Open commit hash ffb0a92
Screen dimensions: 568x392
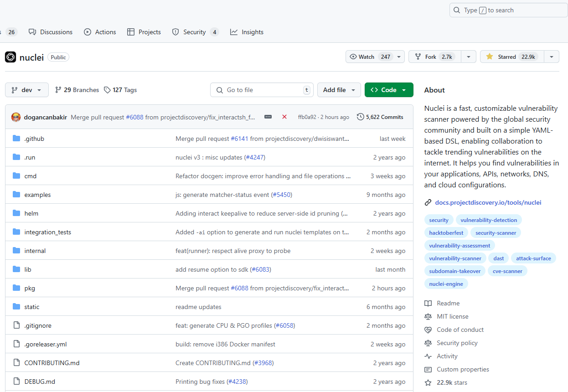(x=307, y=117)
